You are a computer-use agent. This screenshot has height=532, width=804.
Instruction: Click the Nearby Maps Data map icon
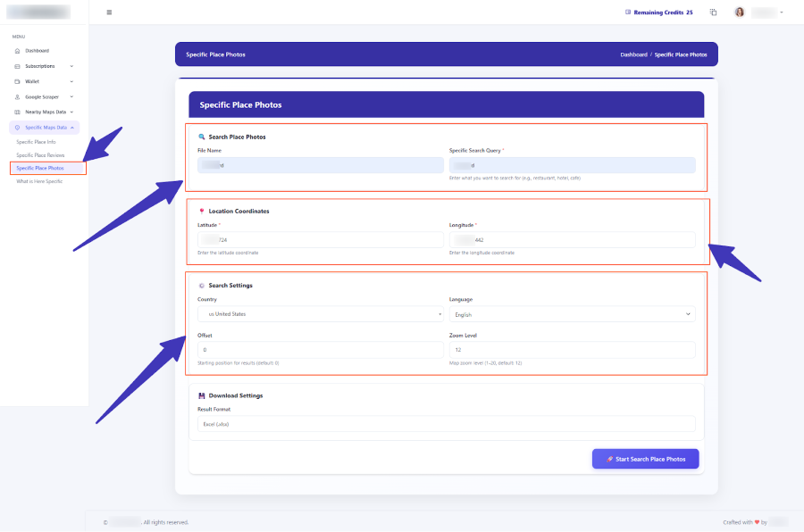click(17, 112)
